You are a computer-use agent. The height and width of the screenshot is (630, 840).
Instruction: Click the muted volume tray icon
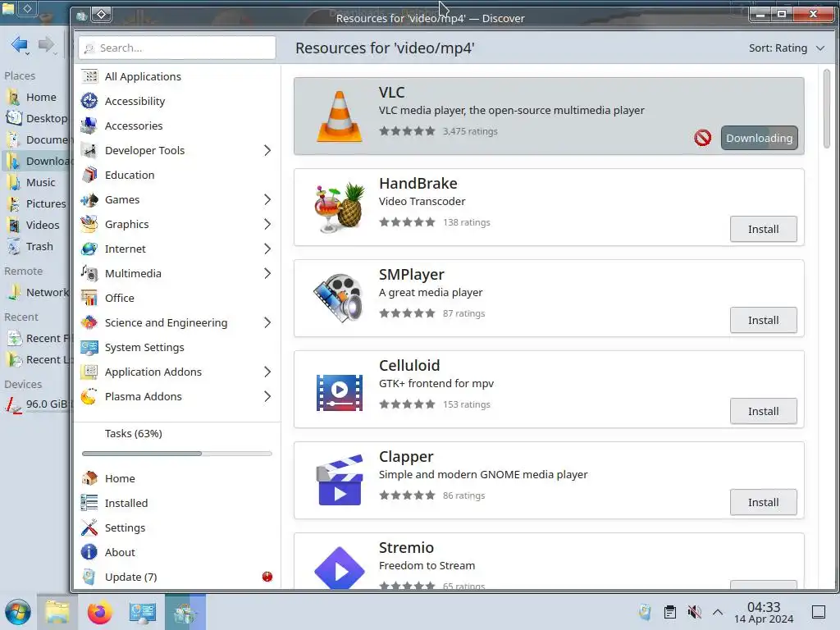pyautogui.click(x=694, y=612)
